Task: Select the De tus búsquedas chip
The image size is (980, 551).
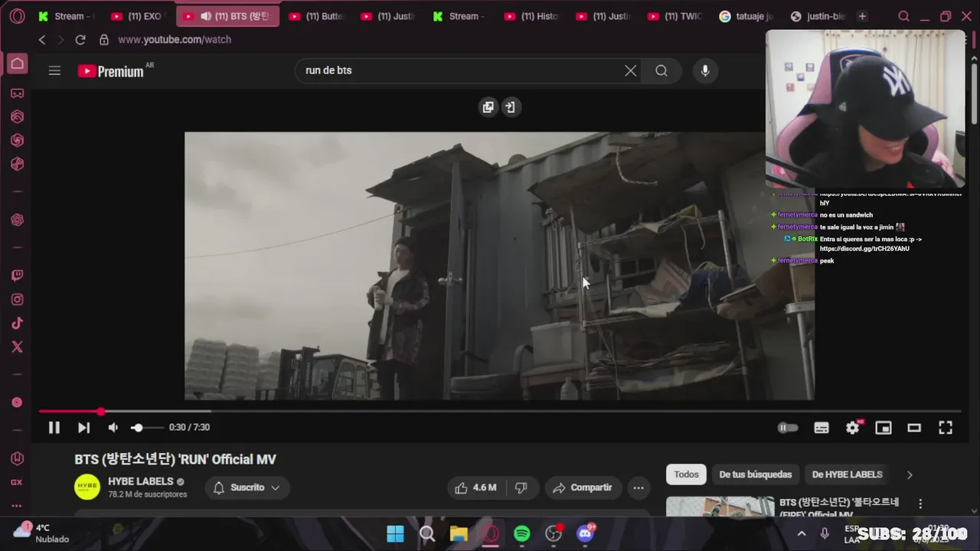Action: pyautogui.click(x=755, y=474)
